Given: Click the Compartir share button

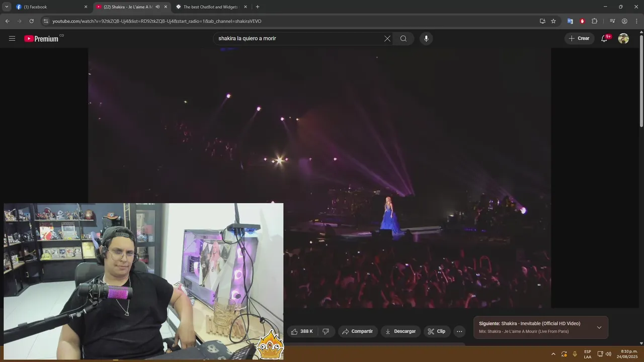Looking at the screenshot, I should tap(358, 331).
